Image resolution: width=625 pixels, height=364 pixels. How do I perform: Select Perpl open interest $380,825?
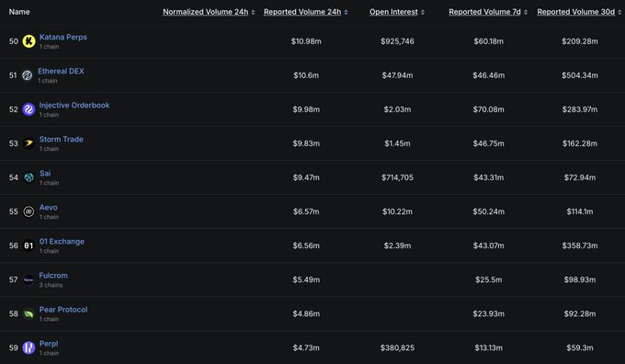click(x=397, y=348)
